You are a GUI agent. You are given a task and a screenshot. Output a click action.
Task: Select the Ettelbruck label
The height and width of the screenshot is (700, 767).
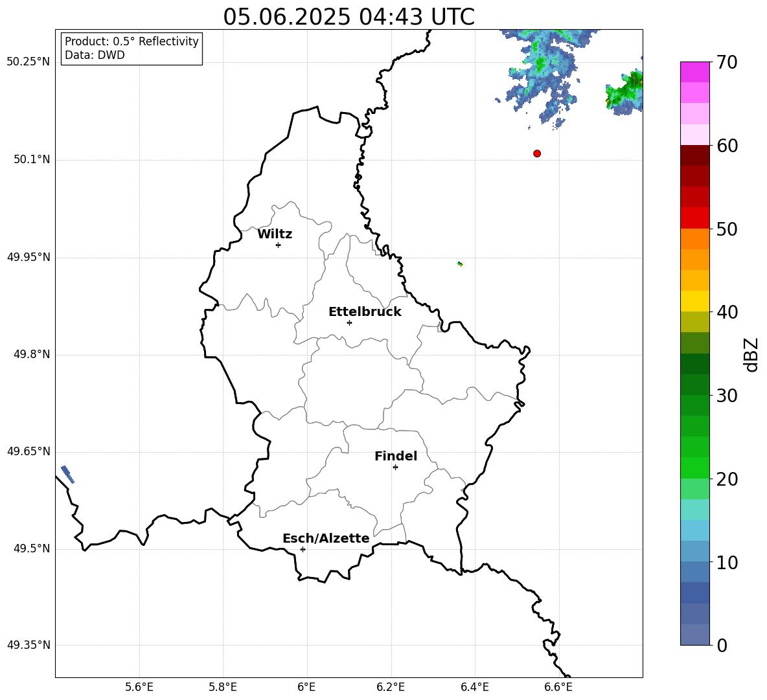coord(365,312)
